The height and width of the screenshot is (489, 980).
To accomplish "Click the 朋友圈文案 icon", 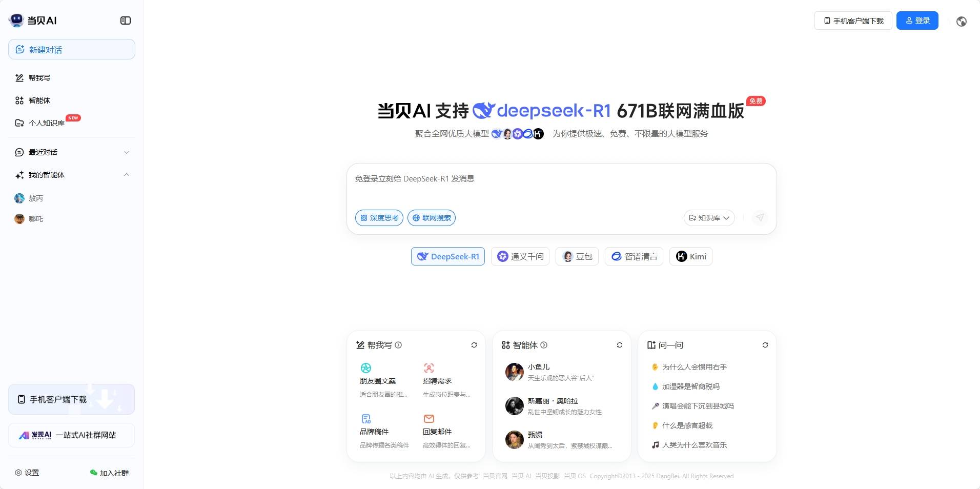I will tap(366, 368).
